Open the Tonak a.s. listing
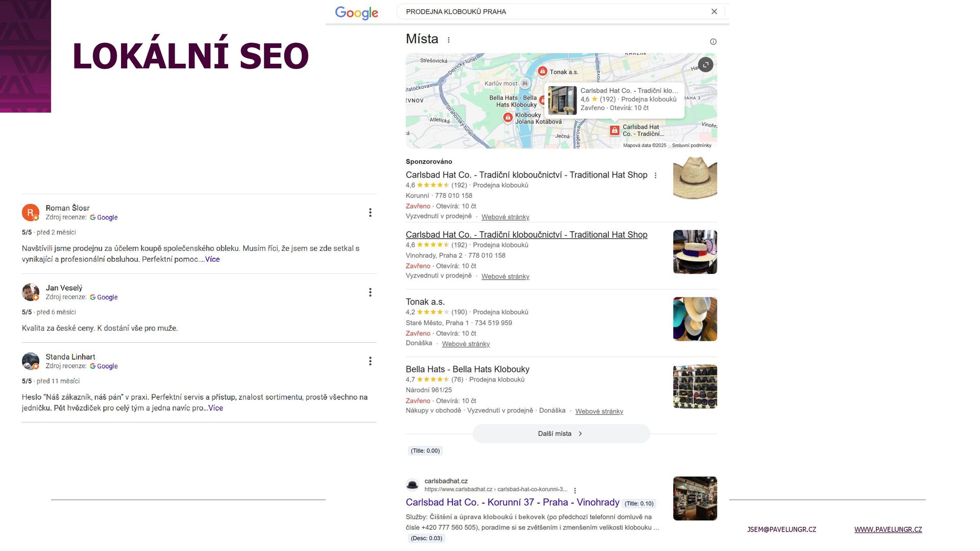Screen dimensions: 980x551 [425, 302]
